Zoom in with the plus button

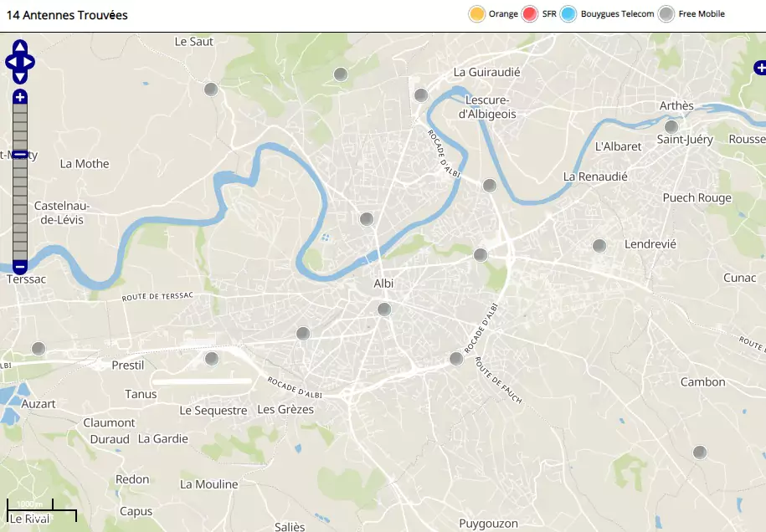(x=20, y=97)
